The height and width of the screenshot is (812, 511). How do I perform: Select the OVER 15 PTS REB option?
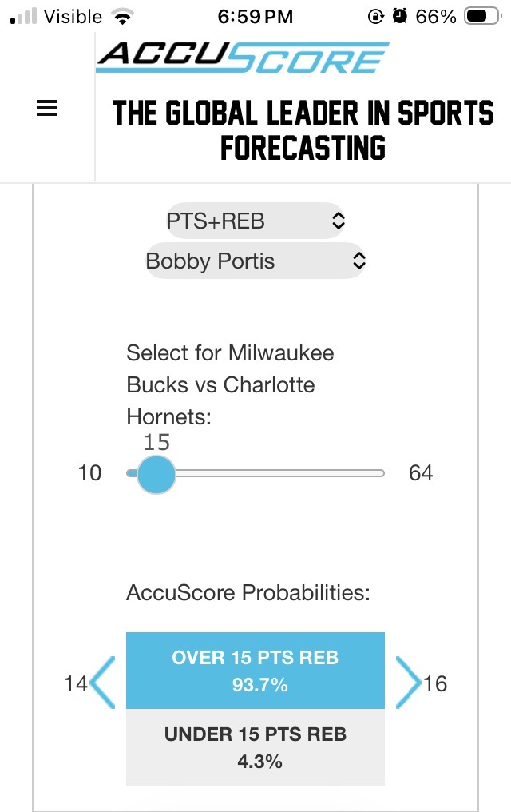tap(255, 671)
